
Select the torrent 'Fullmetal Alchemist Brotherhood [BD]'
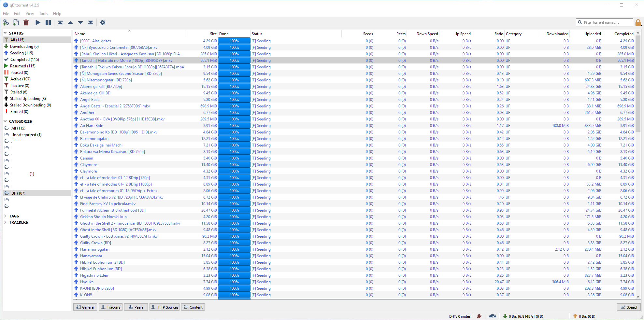pos(113,210)
